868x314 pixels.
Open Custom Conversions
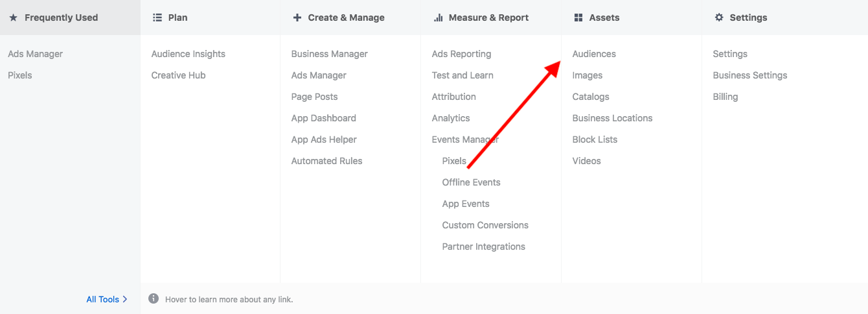point(485,225)
